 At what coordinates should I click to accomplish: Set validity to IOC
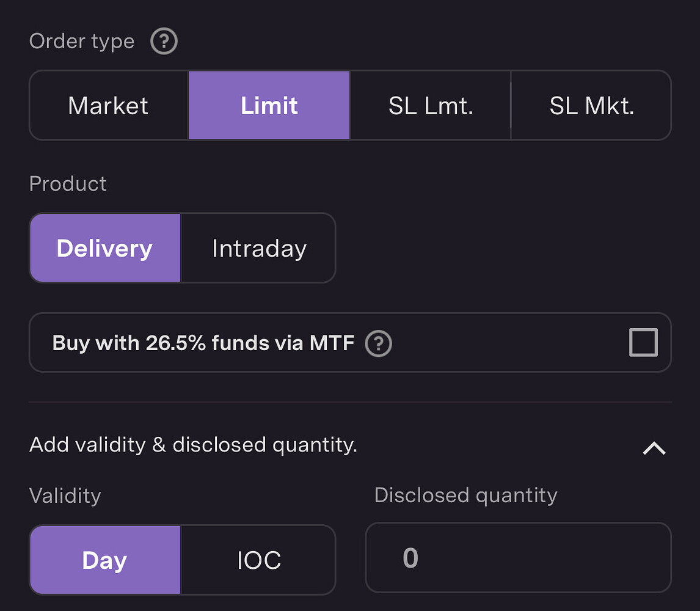(258, 560)
